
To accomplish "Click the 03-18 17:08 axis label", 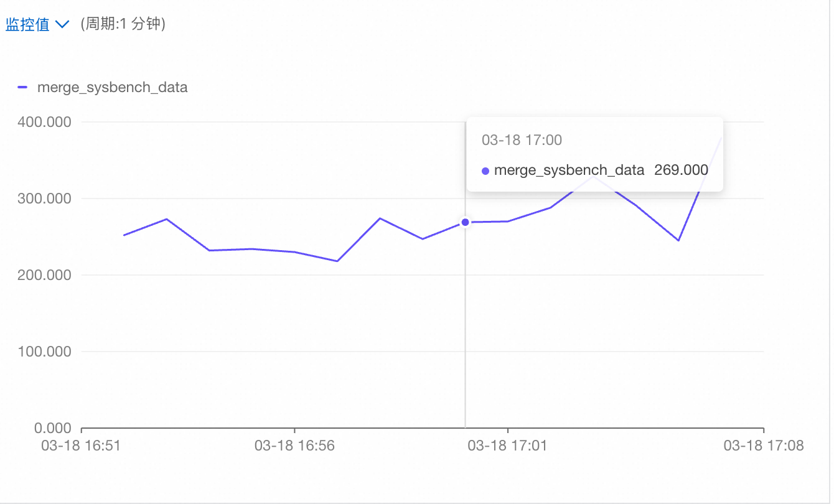I will [763, 446].
